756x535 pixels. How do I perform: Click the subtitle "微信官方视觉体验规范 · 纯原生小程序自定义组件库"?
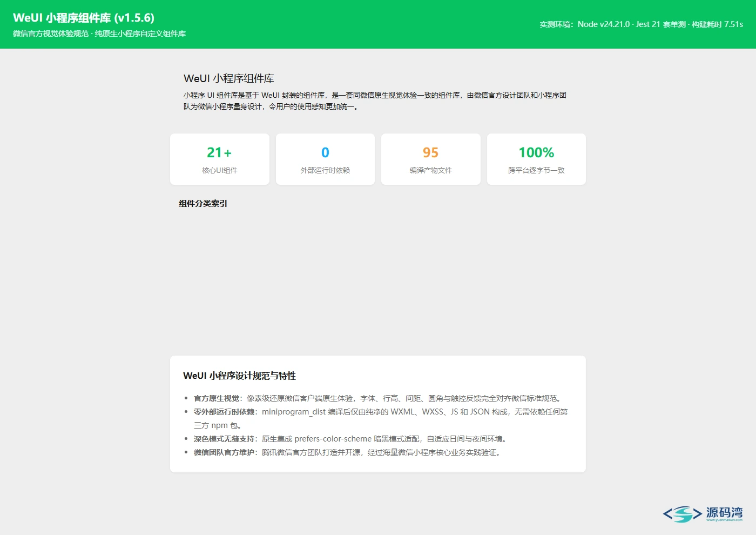point(99,34)
